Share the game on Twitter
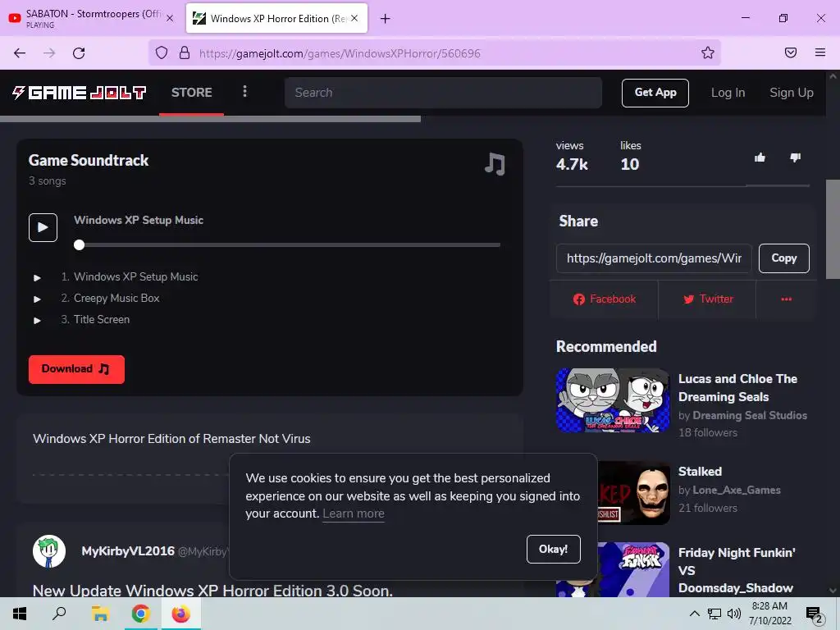 pos(708,299)
